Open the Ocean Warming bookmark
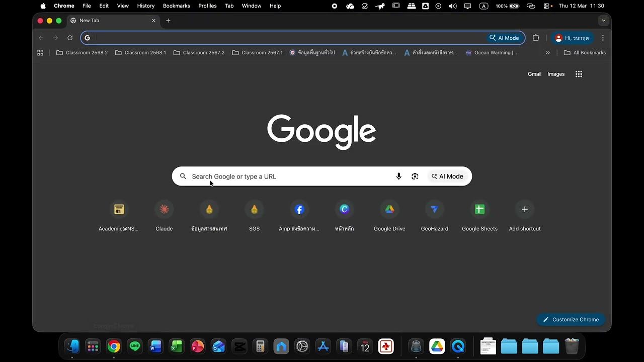 (491, 52)
